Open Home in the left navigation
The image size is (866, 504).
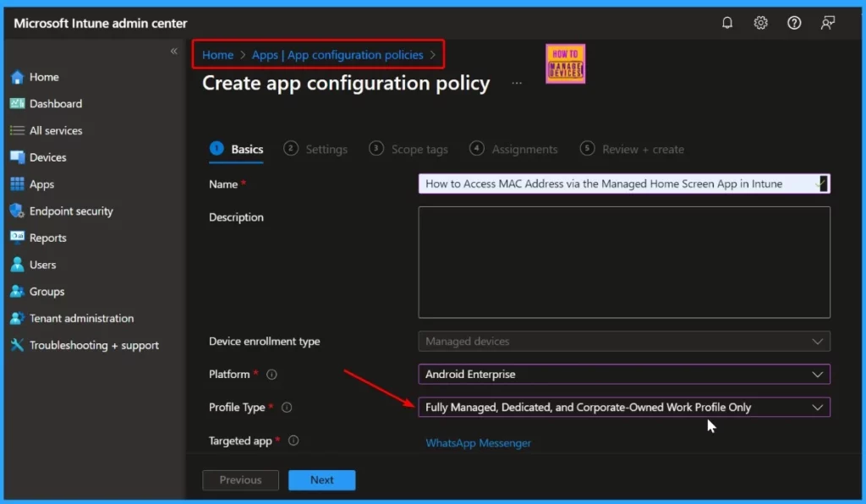[x=44, y=77]
